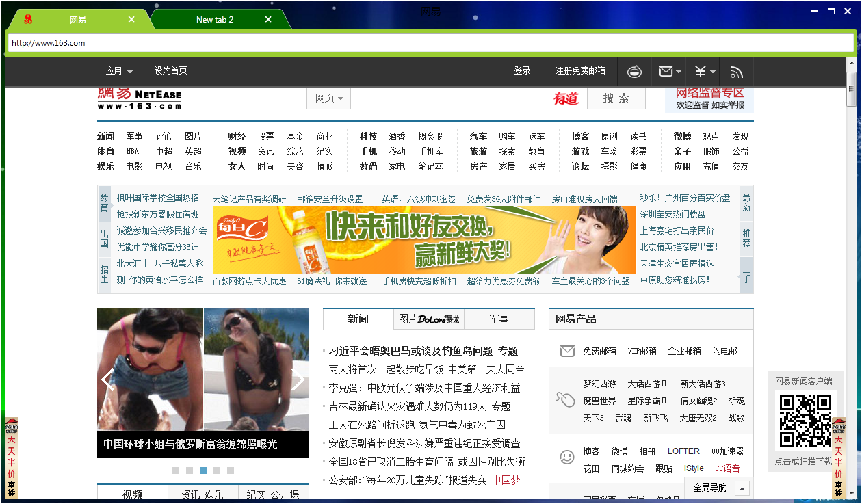The height and width of the screenshot is (504, 862).
Task: Click the smiley face icon in products panel
Action: point(566,457)
